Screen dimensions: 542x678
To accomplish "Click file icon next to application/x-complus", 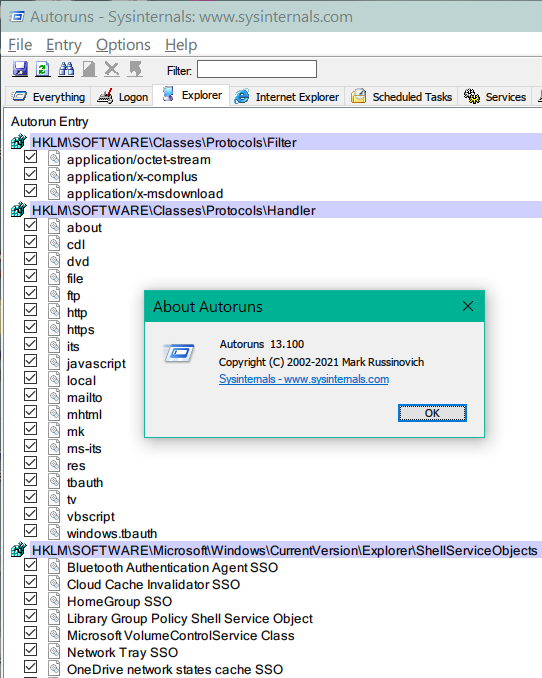I will [54, 176].
